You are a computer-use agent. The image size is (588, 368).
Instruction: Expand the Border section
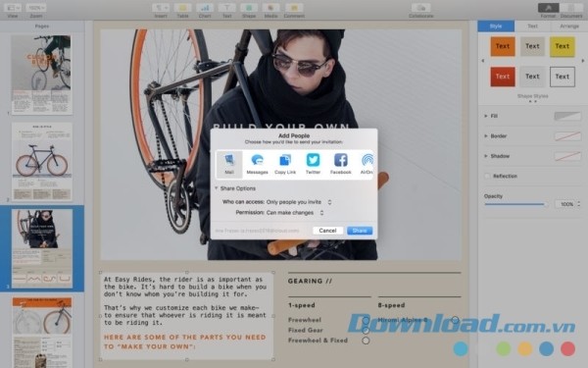click(x=486, y=136)
